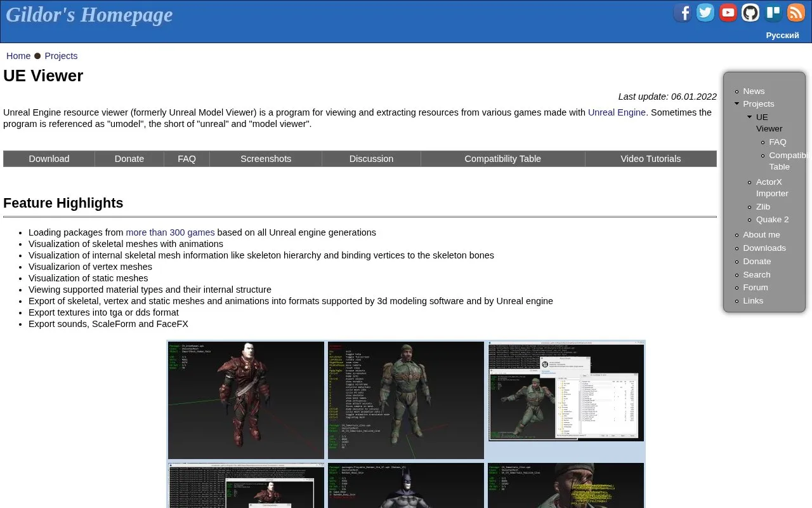The height and width of the screenshot is (508, 812).
Task: Open Quake 2 in the sidebar
Action: click(773, 219)
